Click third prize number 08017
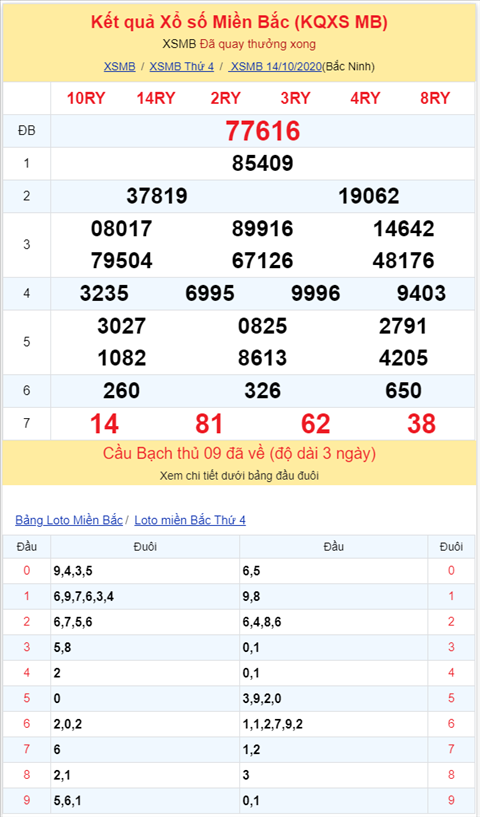This screenshot has height=817, width=480. [121, 229]
